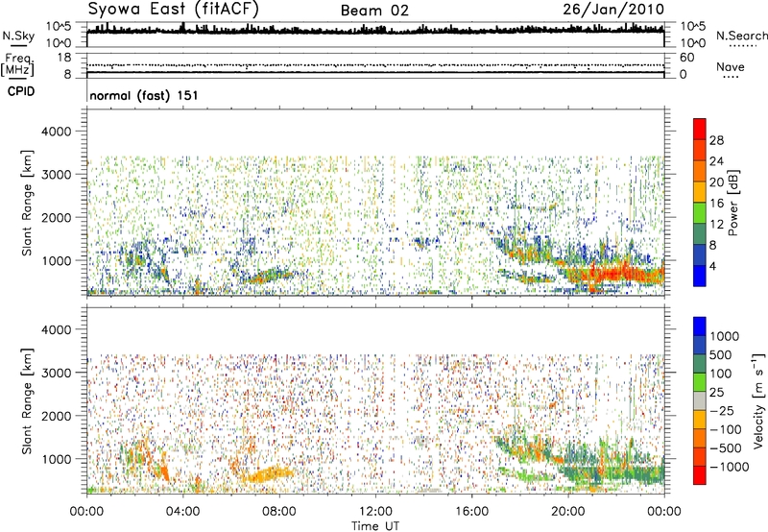Viewport: 768px width, 532px height.
Task: Click the 'Nave' legend label
Action: [731, 66]
